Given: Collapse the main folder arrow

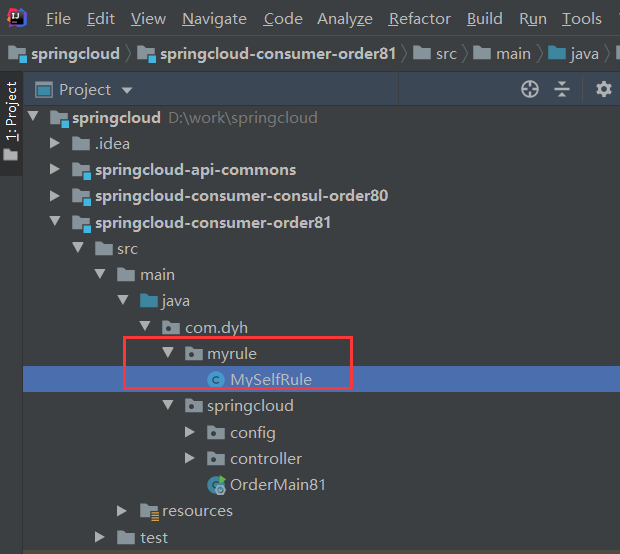Looking at the screenshot, I should [x=100, y=274].
